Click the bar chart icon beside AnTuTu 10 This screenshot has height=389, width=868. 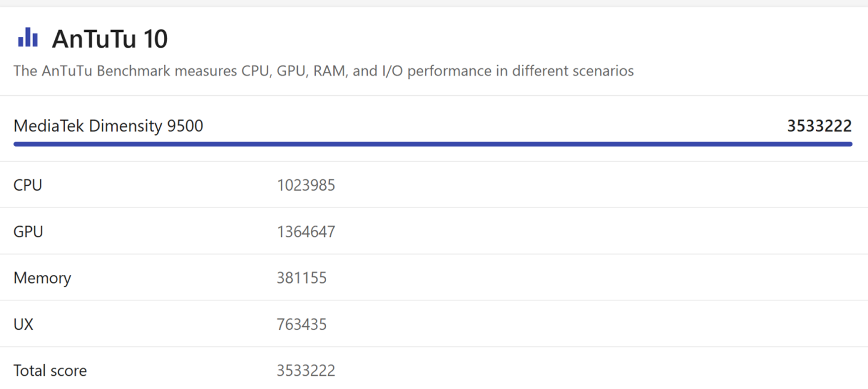[x=28, y=38]
